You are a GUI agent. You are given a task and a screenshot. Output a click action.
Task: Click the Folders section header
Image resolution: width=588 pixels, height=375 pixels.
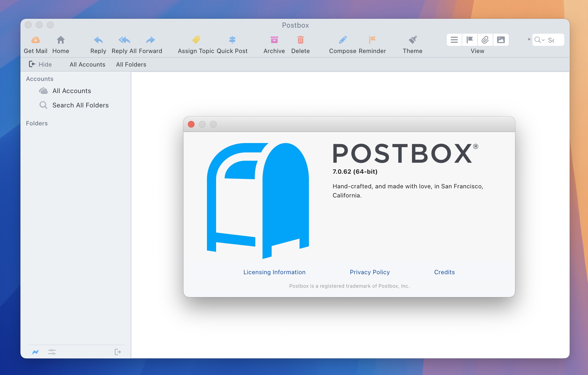37,123
